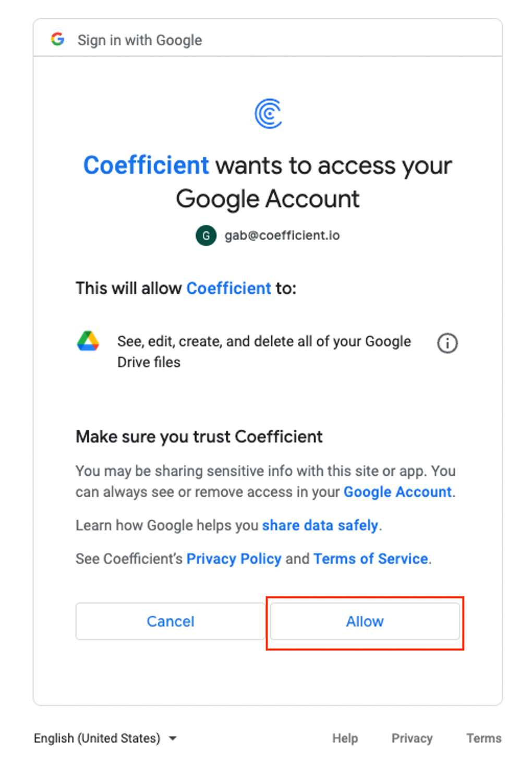The image size is (532, 780).
Task: Open the Google Account link
Action: [x=397, y=492]
